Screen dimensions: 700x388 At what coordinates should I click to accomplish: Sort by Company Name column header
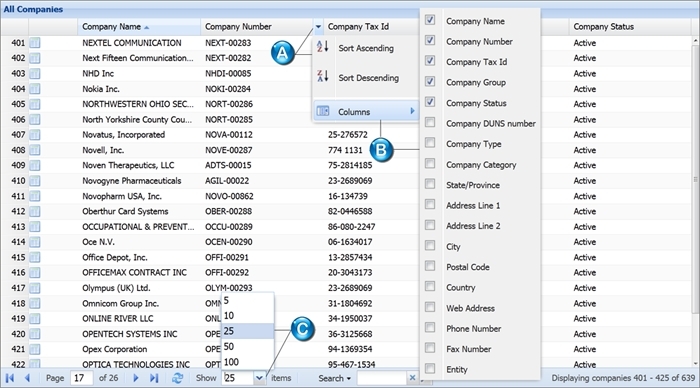(x=139, y=27)
